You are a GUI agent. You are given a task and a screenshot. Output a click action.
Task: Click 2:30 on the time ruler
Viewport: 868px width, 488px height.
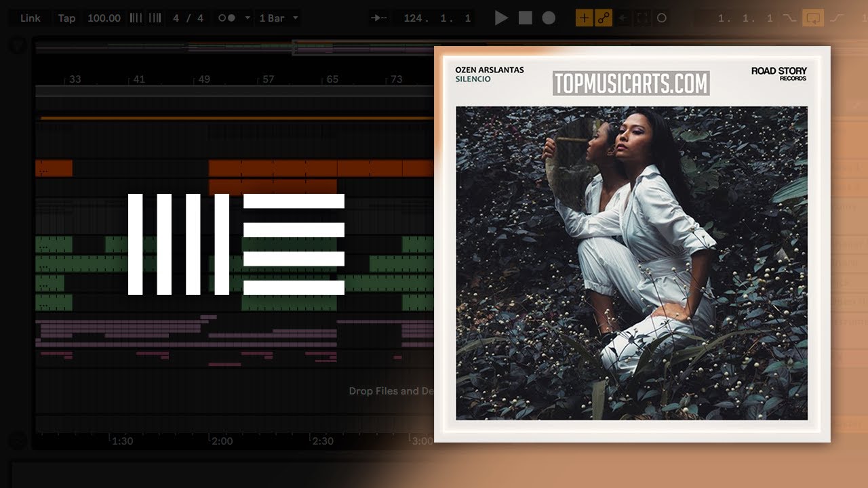point(323,441)
